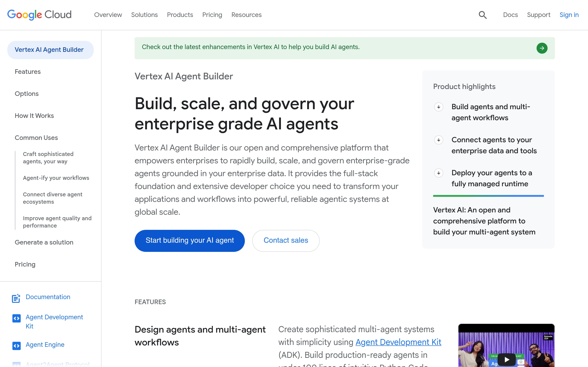
Task: Click the arrow on the green enhancements banner
Action: 542,48
